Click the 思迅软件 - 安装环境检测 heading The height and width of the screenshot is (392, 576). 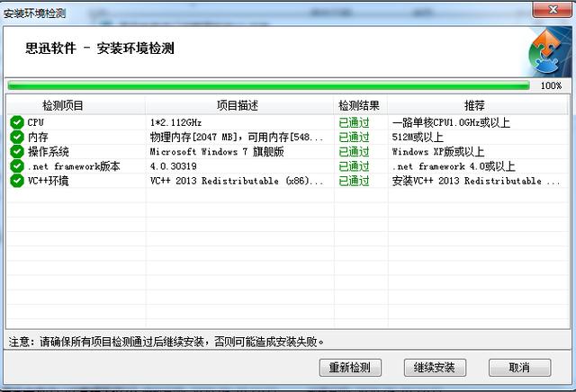(x=100, y=48)
